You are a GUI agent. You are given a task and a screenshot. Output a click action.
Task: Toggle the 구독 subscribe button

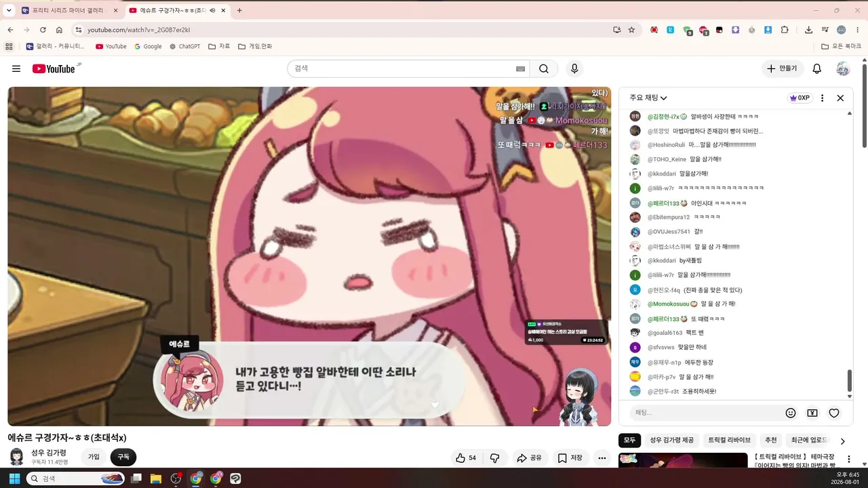[x=123, y=457]
